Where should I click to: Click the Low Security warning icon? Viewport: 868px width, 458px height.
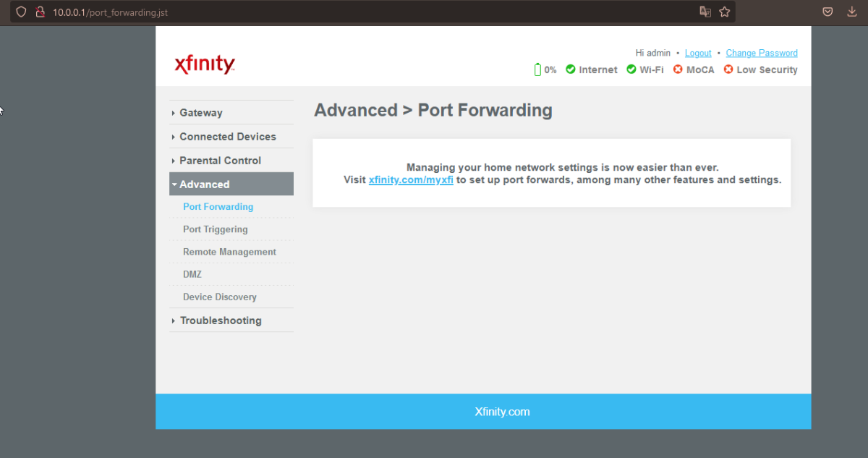[x=728, y=69]
